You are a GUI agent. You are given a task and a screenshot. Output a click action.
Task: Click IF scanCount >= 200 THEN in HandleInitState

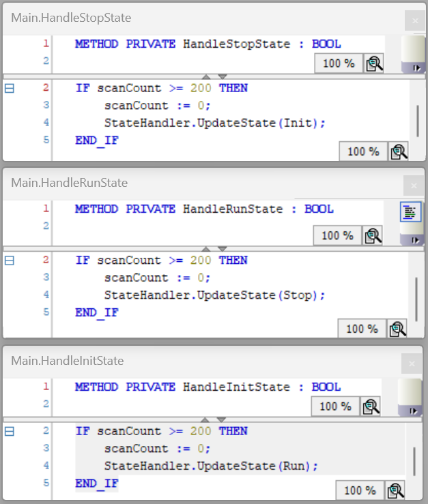coord(162,431)
